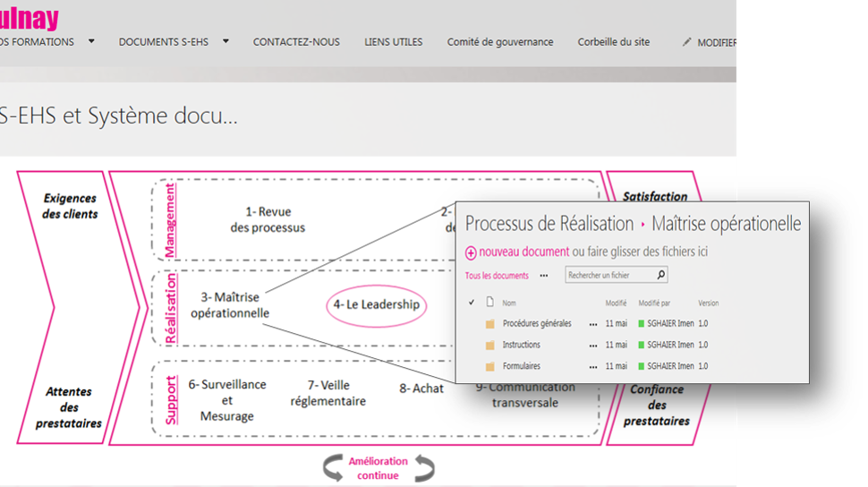
Task: Click the plus icon for nouveau document
Action: (x=472, y=253)
